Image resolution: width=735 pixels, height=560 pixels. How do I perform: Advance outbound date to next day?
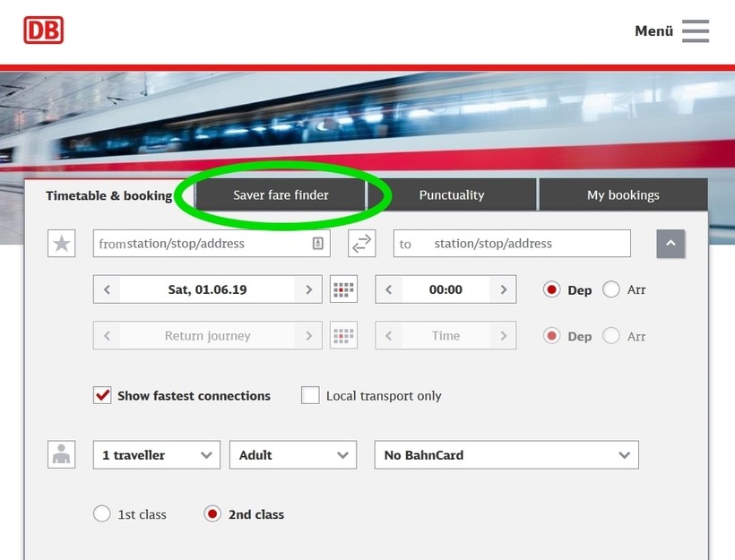click(309, 289)
